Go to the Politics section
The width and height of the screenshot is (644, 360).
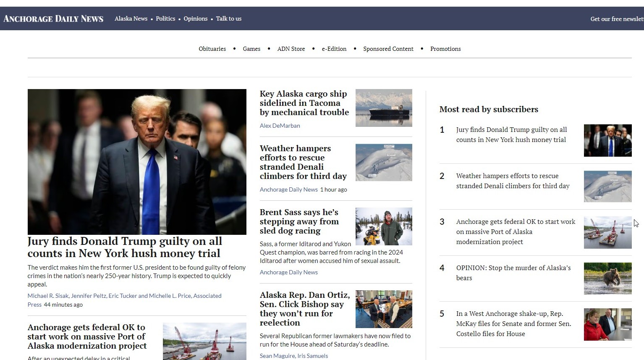(x=165, y=18)
